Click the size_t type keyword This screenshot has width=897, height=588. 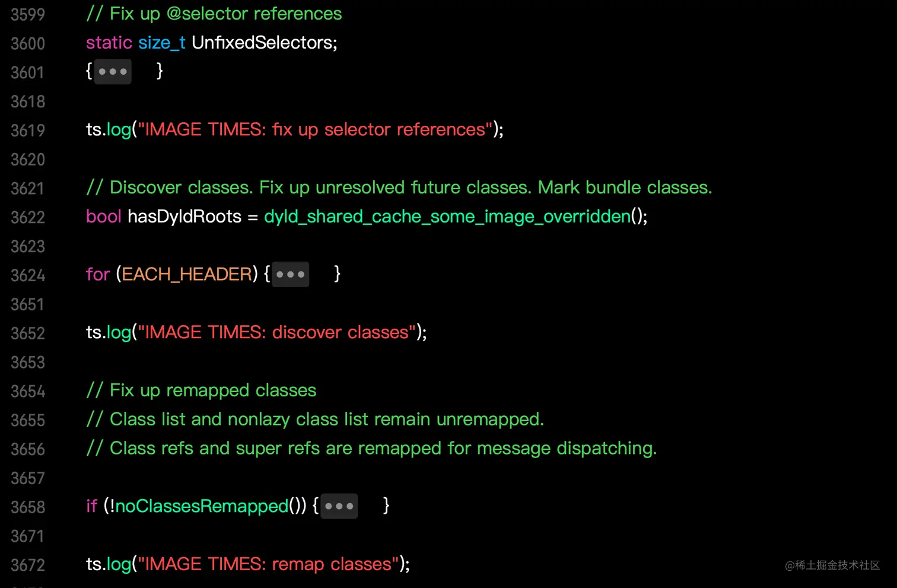coord(161,43)
